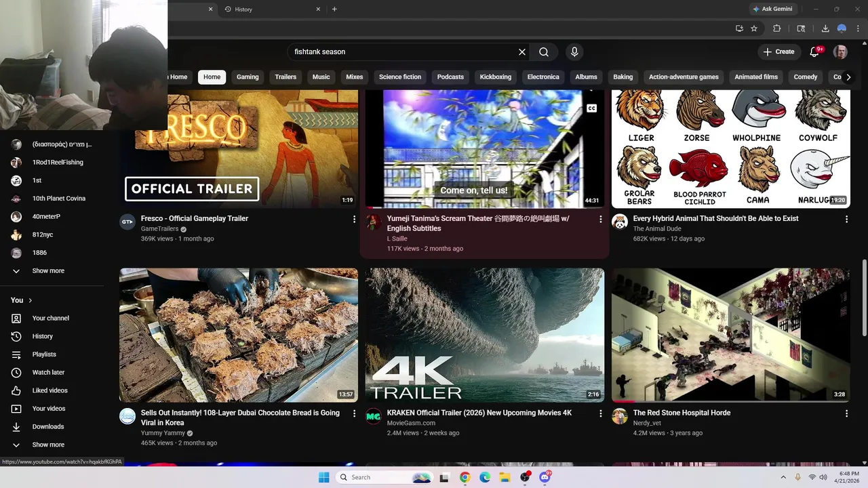
Task: Play the Dubai Chocolate Bread video thumbnail
Action: pos(239,335)
